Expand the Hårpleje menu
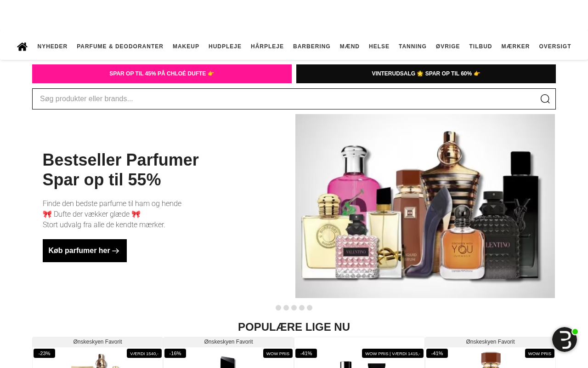 click(267, 46)
